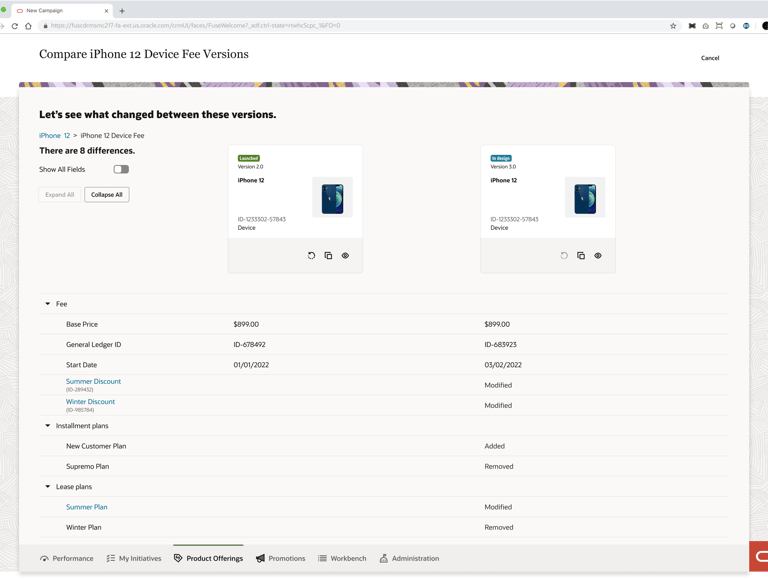
Task: Switch to the Performance tab
Action: [x=67, y=558]
